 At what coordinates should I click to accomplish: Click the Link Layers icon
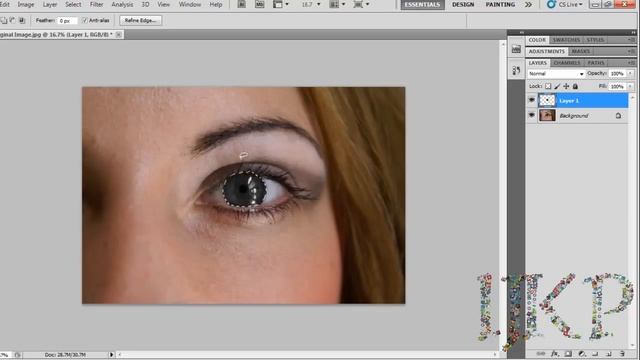point(541,353)
